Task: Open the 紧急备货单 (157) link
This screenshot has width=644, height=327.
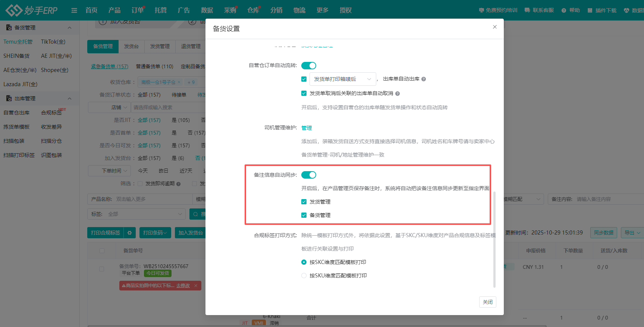Action: tap(110, 66)
